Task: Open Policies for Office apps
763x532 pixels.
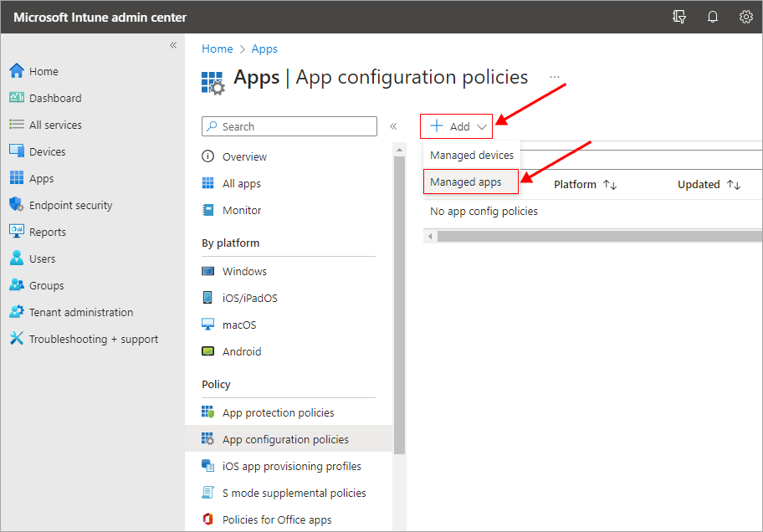Action: pyautogui.click(x=277, y=519)
